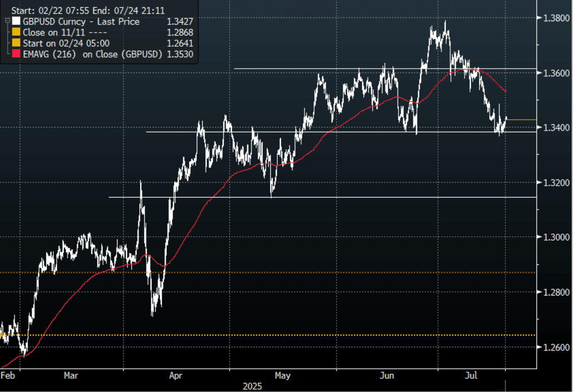Click the 1.3530 EMAVG value in legend

point(181,54)
